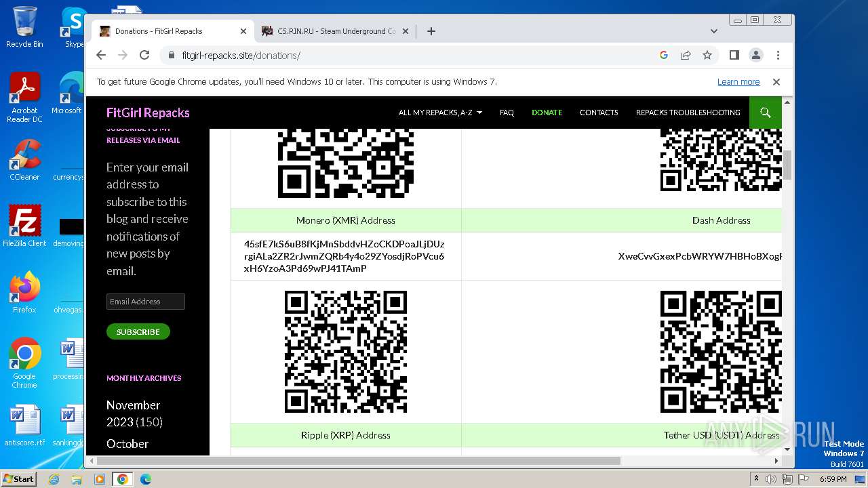This screenshot has width=868, height=488.
Task: Open the Windows Start menu
Action: tap(18, 479)
